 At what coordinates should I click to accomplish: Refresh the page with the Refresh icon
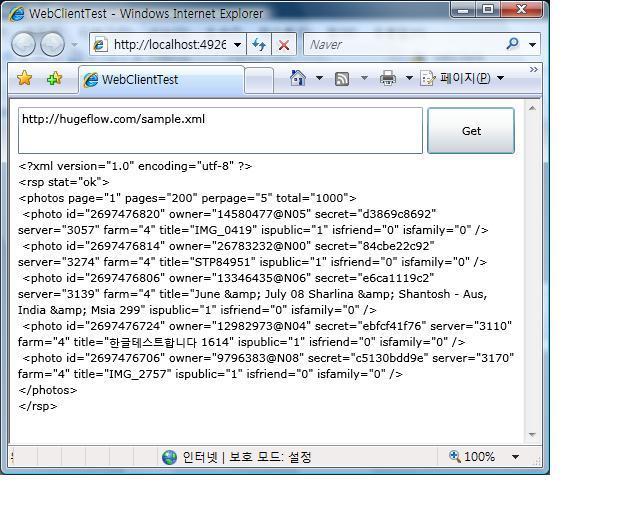tap(259, 44)
